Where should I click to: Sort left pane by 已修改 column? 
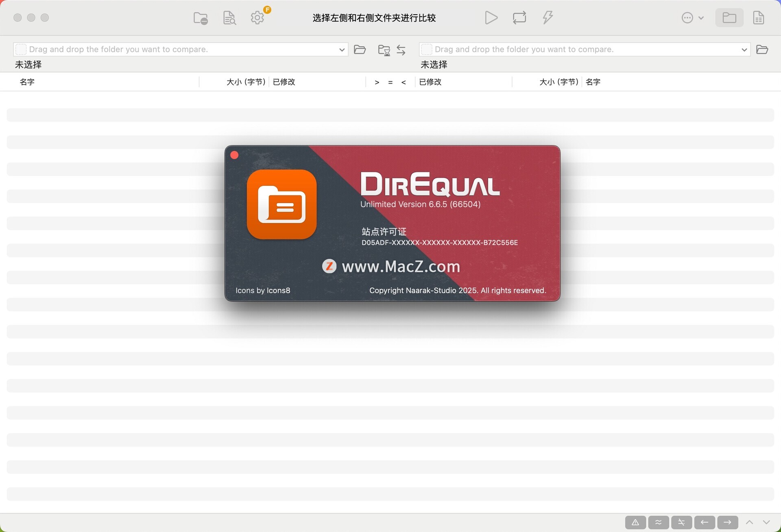click(x=284, y=82)
